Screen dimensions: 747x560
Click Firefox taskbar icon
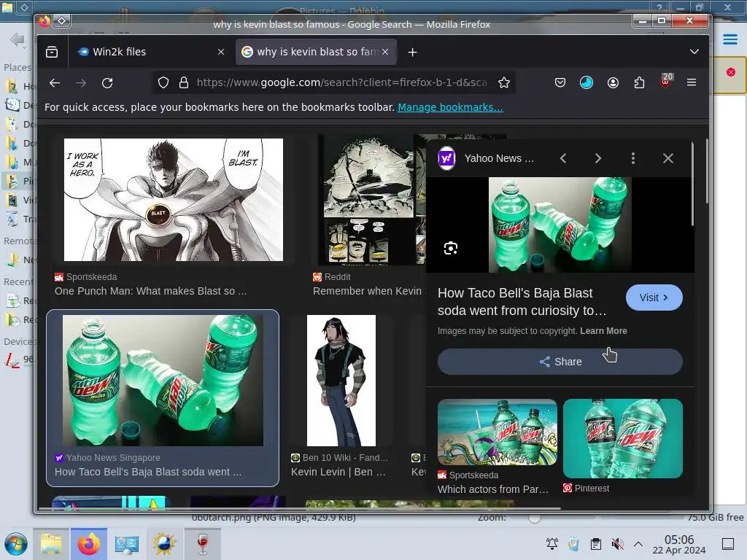[x=89, y=544]
